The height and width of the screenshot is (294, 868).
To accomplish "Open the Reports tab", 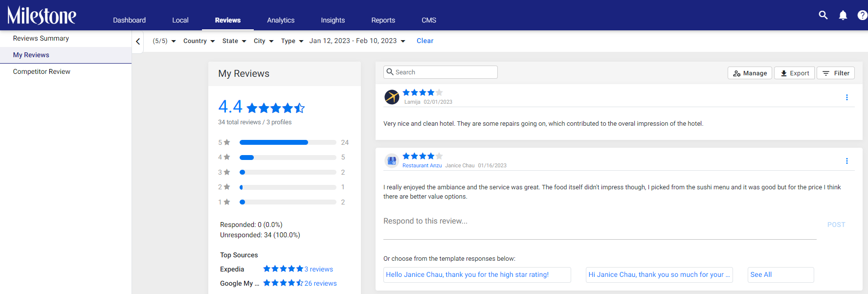I will [x=383, y=20].
